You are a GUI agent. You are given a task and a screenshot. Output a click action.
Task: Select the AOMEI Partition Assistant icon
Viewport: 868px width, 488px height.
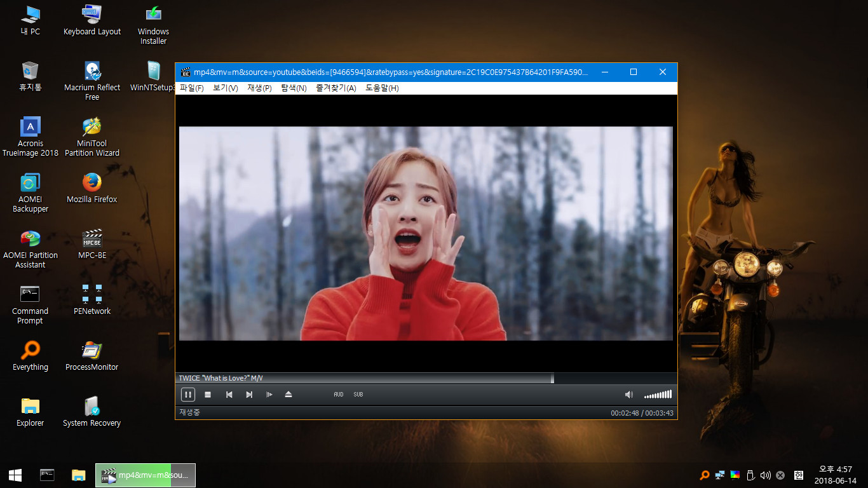pos(30,248)
